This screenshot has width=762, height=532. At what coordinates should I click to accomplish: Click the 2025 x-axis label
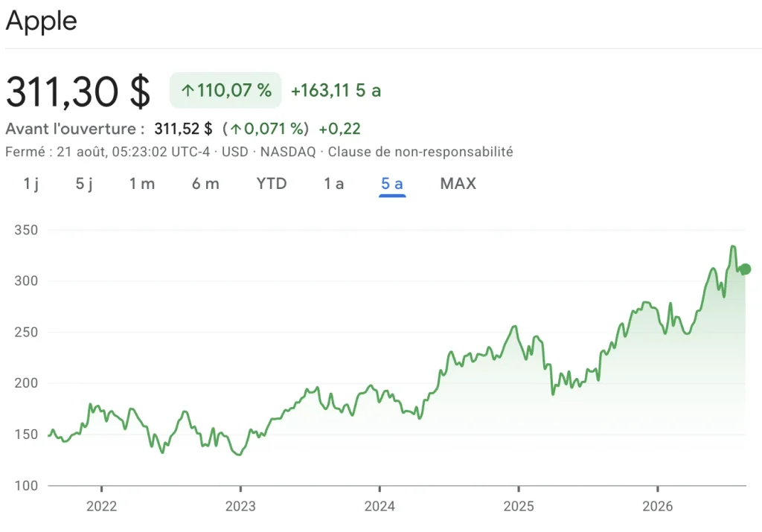coord(519,506)
